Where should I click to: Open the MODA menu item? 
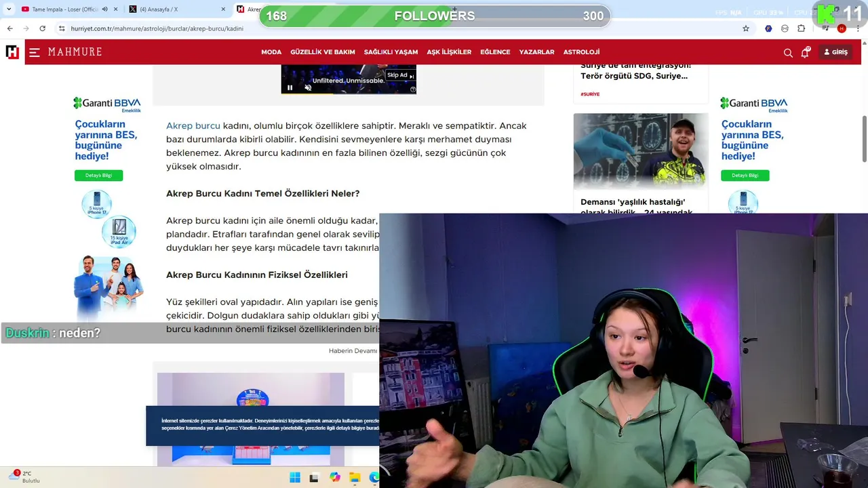click(271, 52)
